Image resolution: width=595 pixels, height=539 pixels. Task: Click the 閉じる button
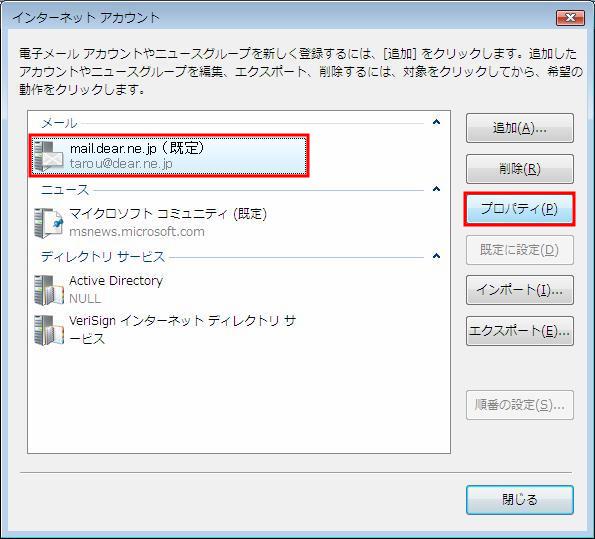click(x=519, y=500)
